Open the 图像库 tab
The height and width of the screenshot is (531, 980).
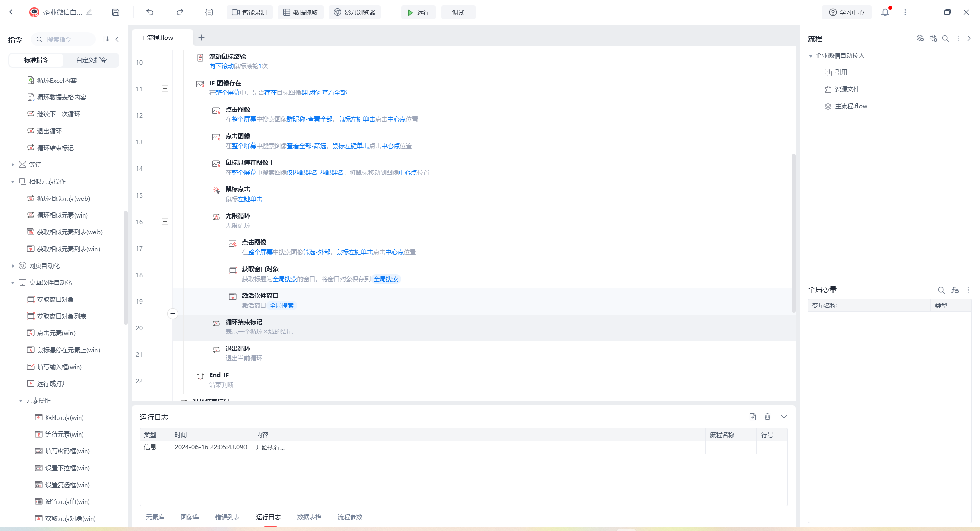tap(190, 517)
